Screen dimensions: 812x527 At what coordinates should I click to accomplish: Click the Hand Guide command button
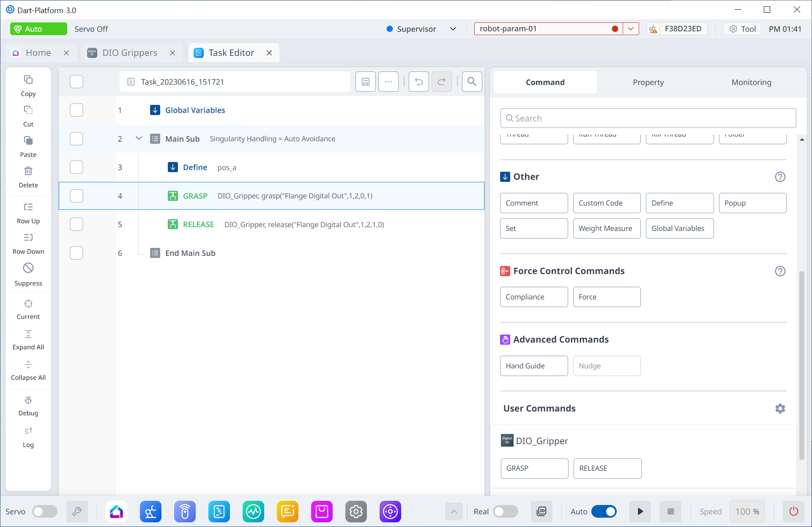[533, 366]
